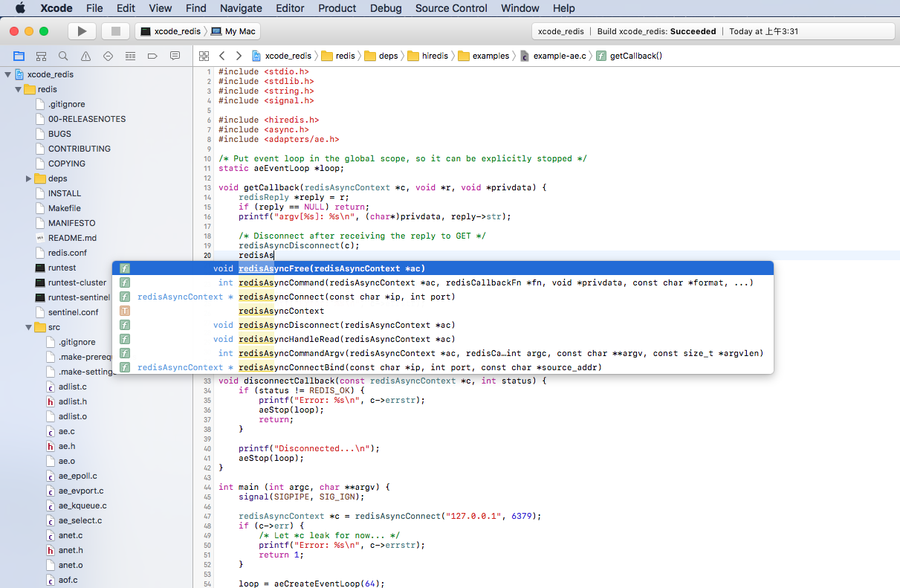900x588 pixels.
Task: Select the Test navigator diamond icon
Action: pos(109,55)
